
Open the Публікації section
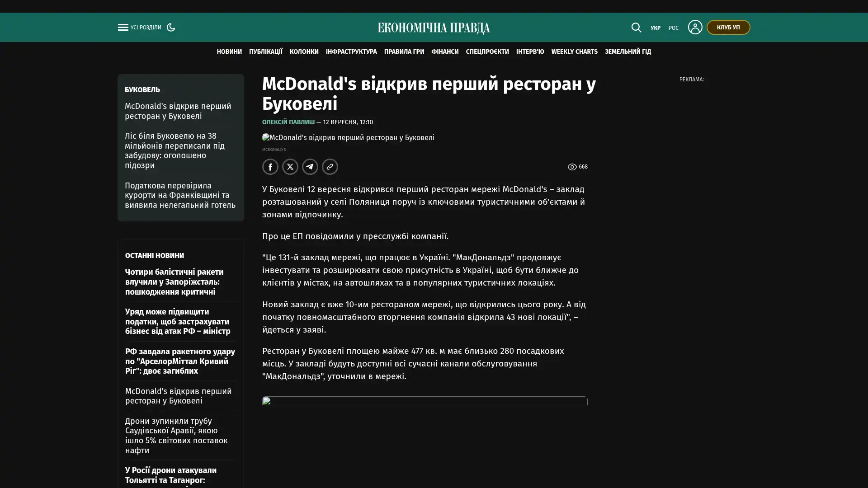pos(266,52)
